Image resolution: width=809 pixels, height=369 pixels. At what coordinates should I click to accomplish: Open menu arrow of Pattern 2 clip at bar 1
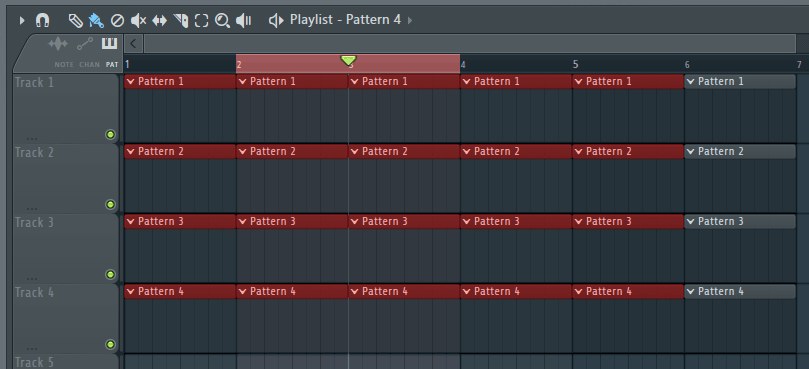click(x=131, y=152)
